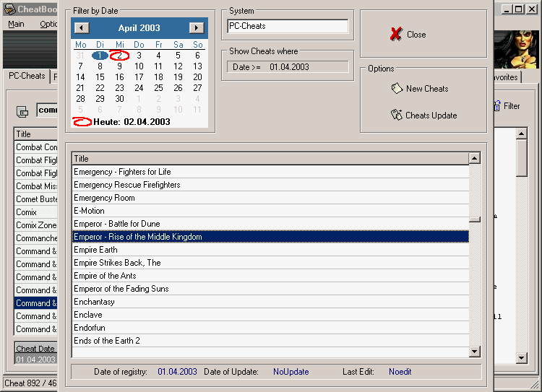Click inside the System text field
The height and width of the screenshot is (392, 542).
coord(287,27)
